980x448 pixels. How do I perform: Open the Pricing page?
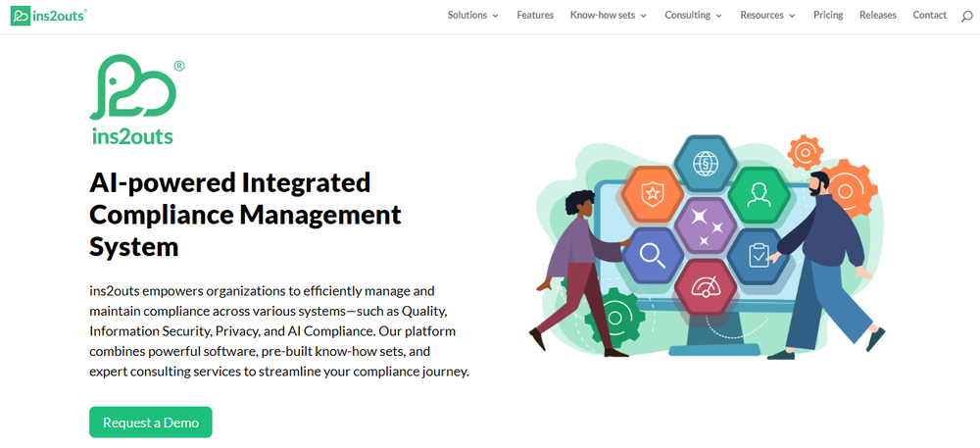(828, 16)
